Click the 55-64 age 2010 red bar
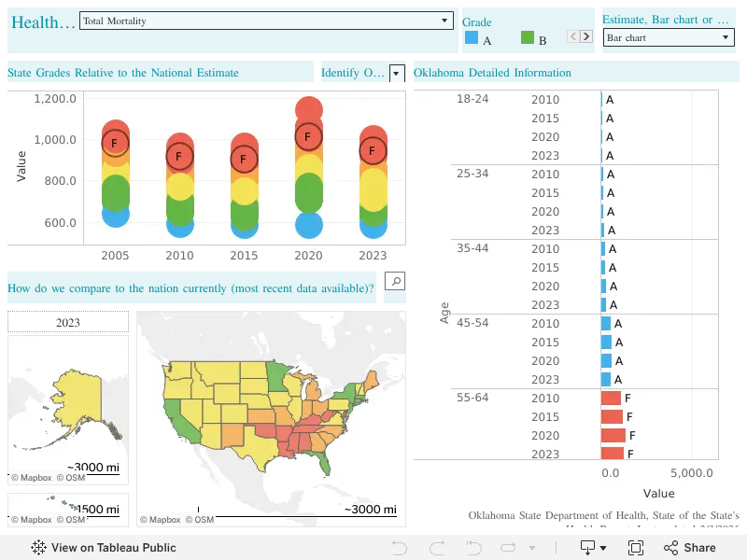Image resolution: width=747 pixels, height=560 pixels. tap(611, 399)
